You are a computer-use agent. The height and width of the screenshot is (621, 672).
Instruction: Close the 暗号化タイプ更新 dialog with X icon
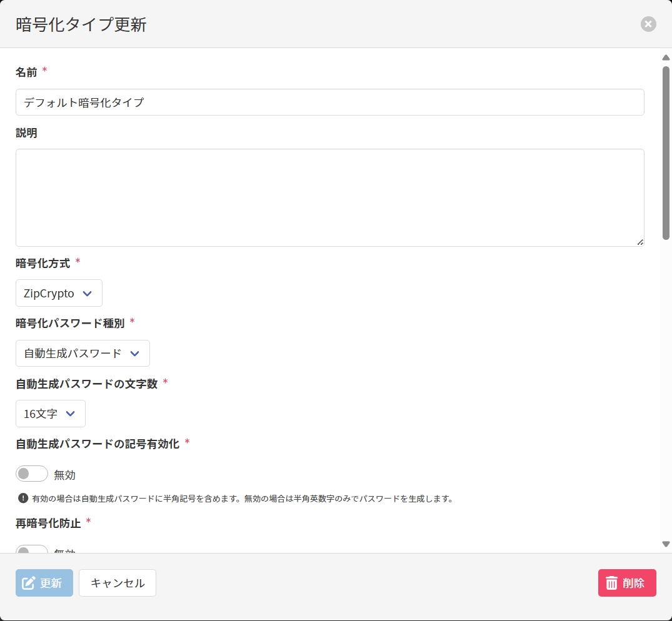648,24
